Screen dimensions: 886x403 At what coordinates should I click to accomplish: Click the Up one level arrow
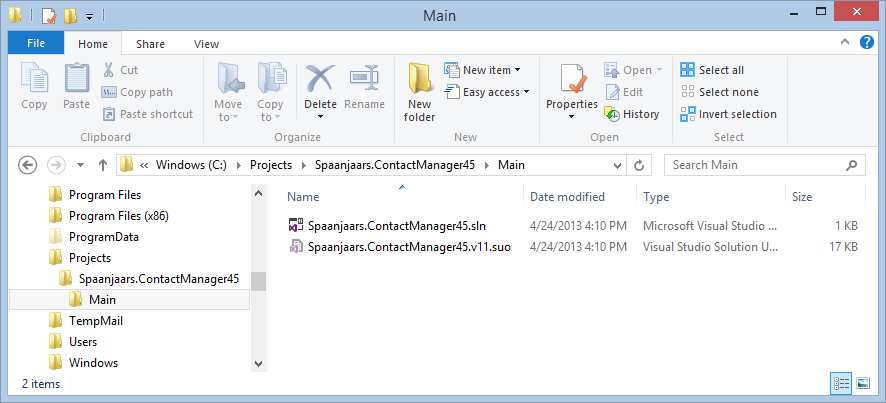tap(102, 165)
